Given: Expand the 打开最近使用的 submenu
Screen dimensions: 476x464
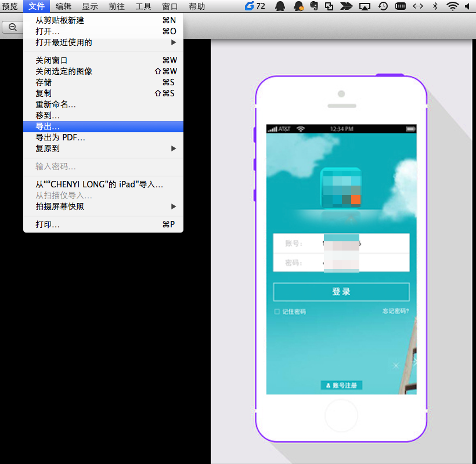Looking at the screenshot, I should click(x=103, y=42).
